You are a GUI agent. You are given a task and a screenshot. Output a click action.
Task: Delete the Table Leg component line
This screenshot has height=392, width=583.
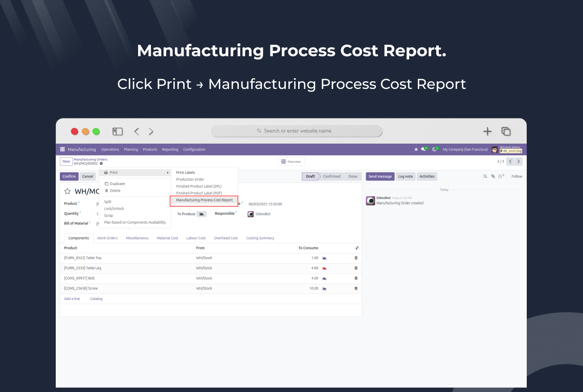click(x=356, y=268)
